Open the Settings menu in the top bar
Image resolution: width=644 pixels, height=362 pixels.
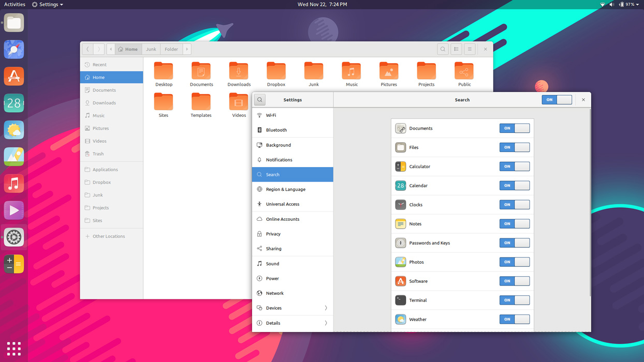click(47, 4)
